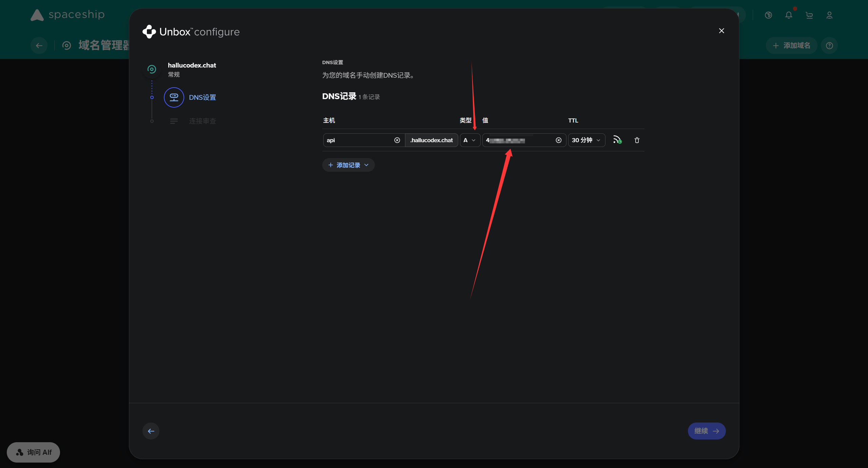This screenshot has height=468, width=868.
Task: Select the hallucodex.chat 常规 step
Action: [x=192, y=69]
